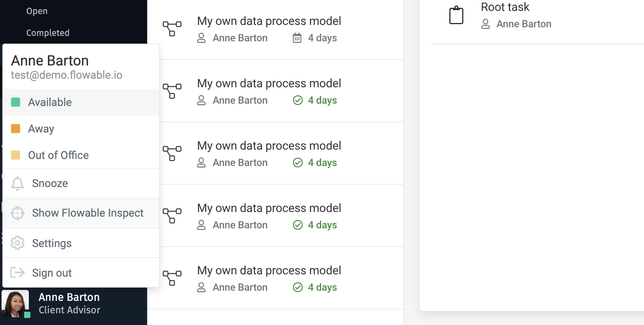Open Settings from the user menu
This screenshot has height=325, width=644.
click(52, 244)
